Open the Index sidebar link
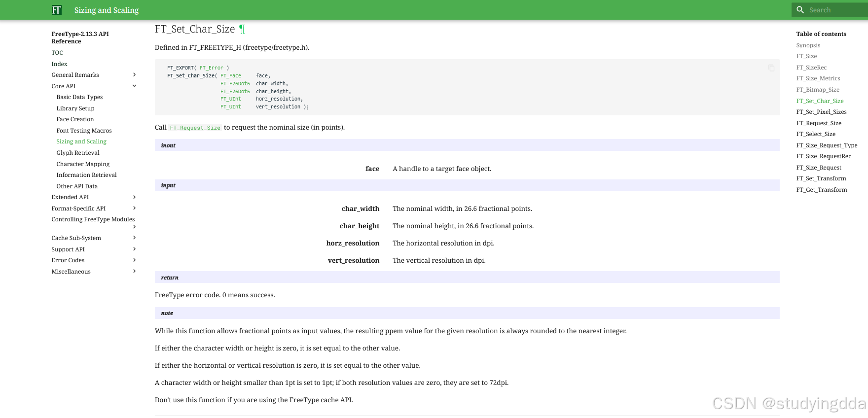 (x=59, y=64)
